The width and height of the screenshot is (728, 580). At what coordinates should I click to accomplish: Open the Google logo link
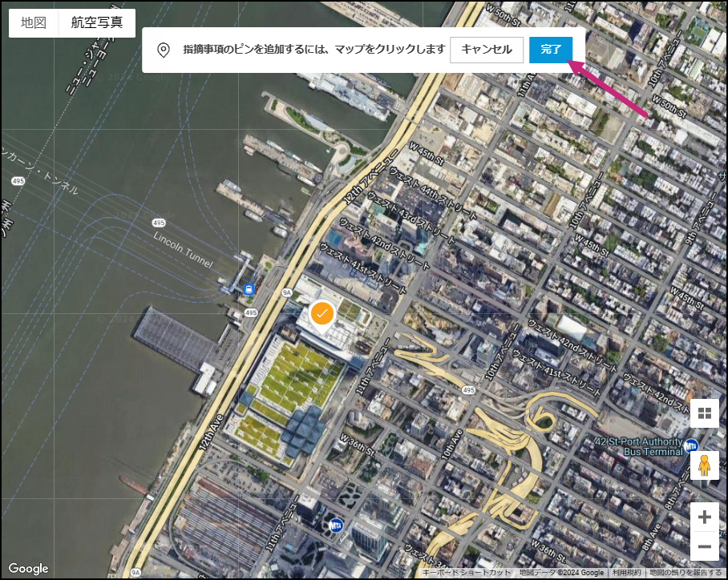[x=28, y=569]
